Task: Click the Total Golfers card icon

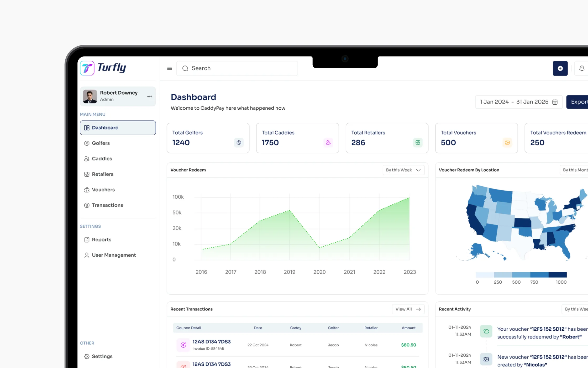Action: [x=239, y=142]
